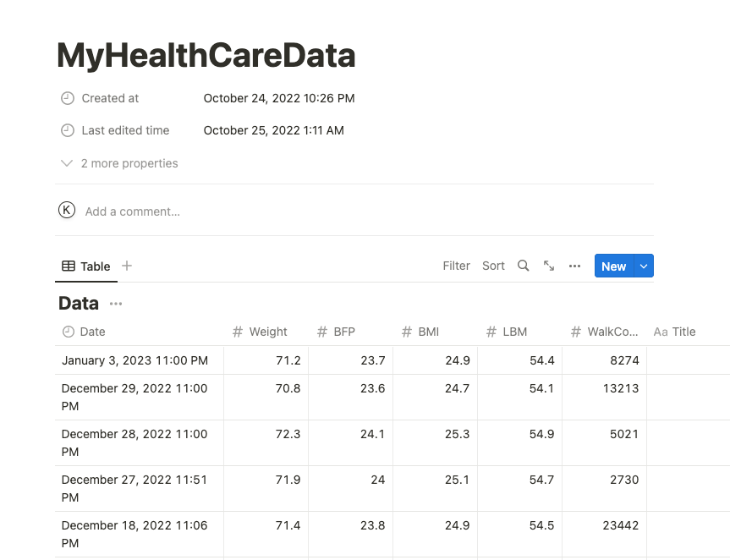Screen dimensions: 730x560
Task: Open the Sort menu
Action: [x=493, y=266]
